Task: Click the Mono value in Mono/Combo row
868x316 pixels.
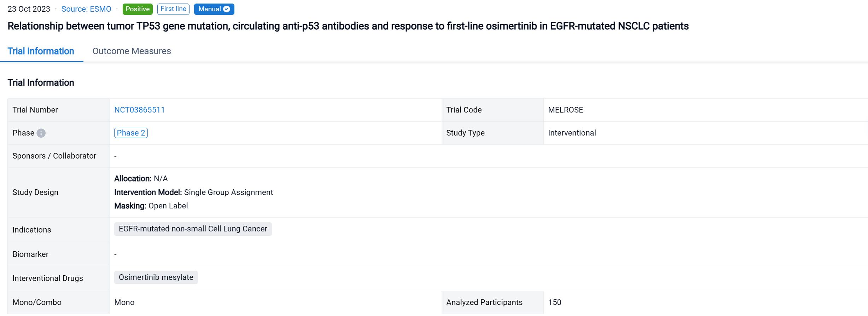Action: pos(124,303)
